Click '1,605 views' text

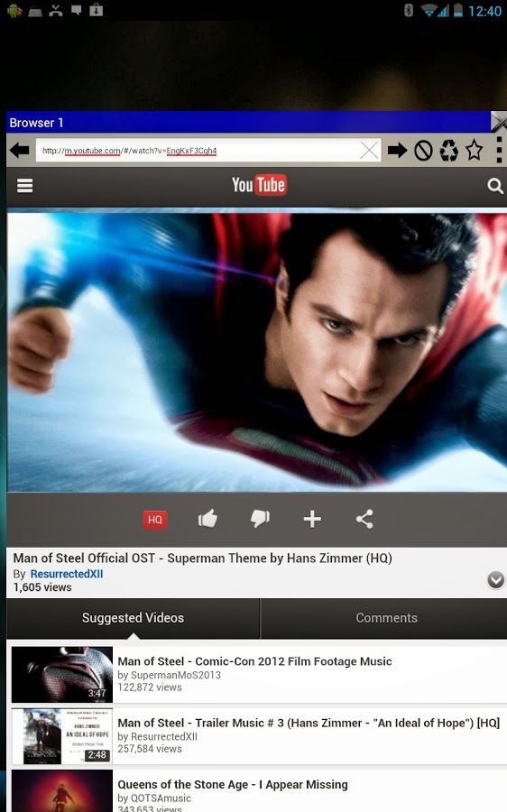coord(42,587)
